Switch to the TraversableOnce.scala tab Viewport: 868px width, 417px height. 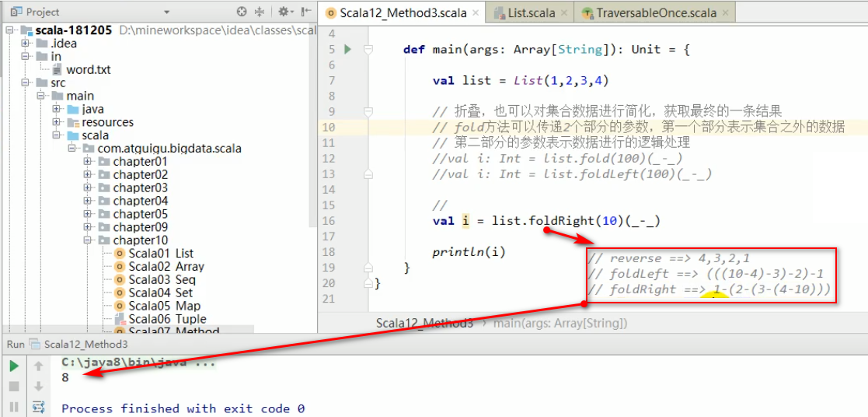(x=656, y=12)
